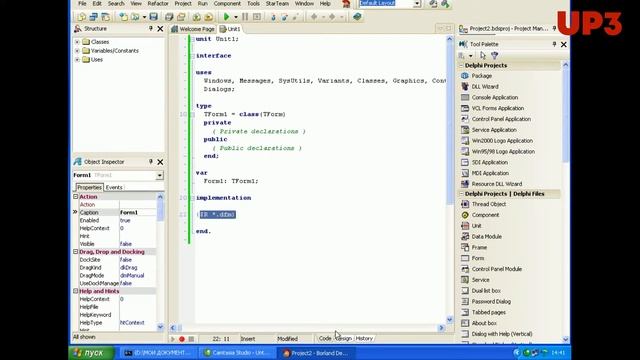640x360 pixels.
Task: Choose VCL Forms Application project type
Action: pyautogui.click(x=498, y=108)
